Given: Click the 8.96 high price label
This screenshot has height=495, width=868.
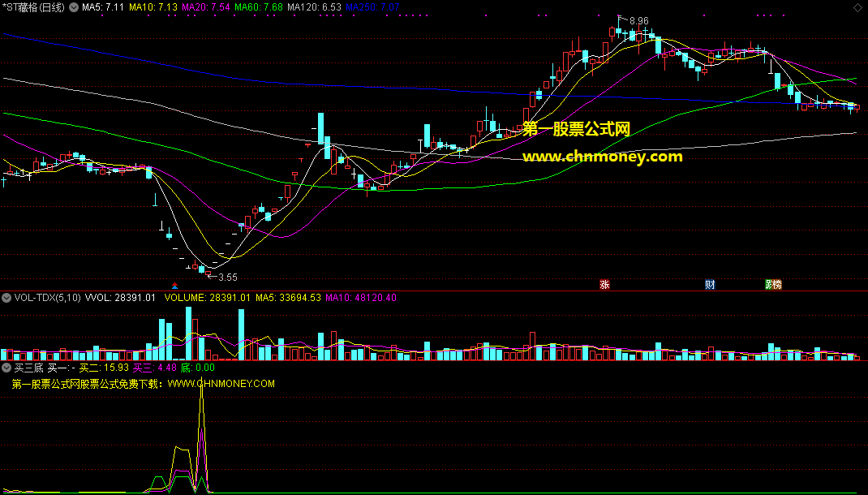Looking at the screenshot, I should [x=638, y=21].
